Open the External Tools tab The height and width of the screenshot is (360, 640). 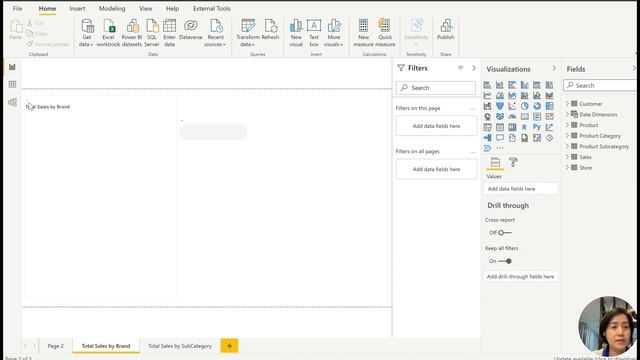(x=211, y=8)
